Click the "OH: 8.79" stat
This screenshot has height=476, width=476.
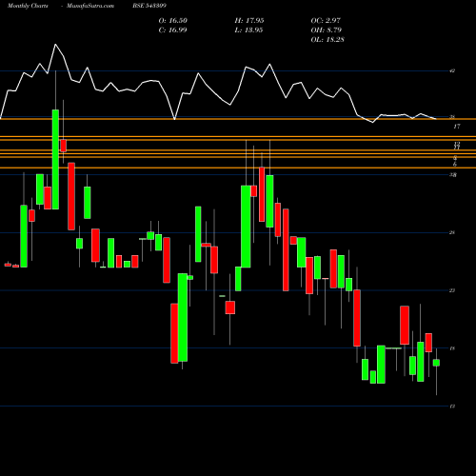click(326, 30)
